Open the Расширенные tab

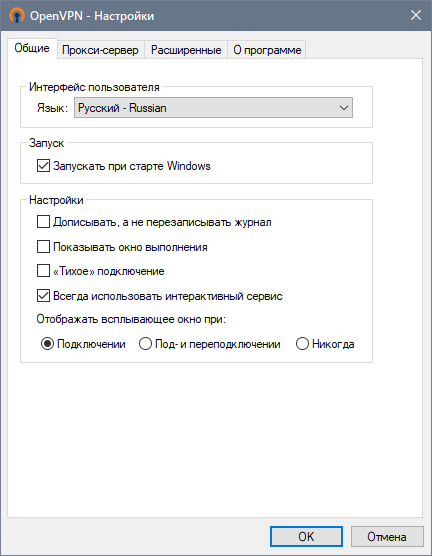tap(186, 50)
